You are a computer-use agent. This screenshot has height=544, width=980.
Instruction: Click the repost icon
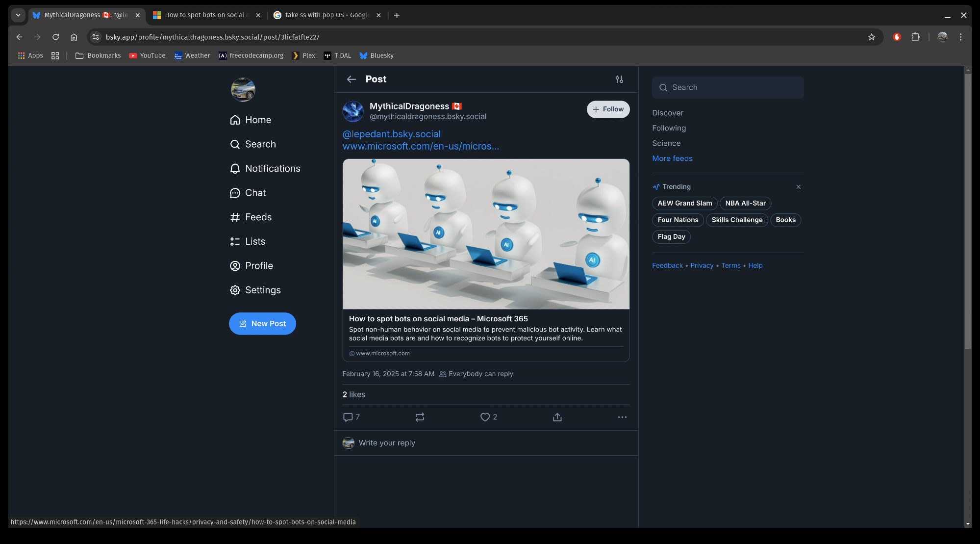420,417
